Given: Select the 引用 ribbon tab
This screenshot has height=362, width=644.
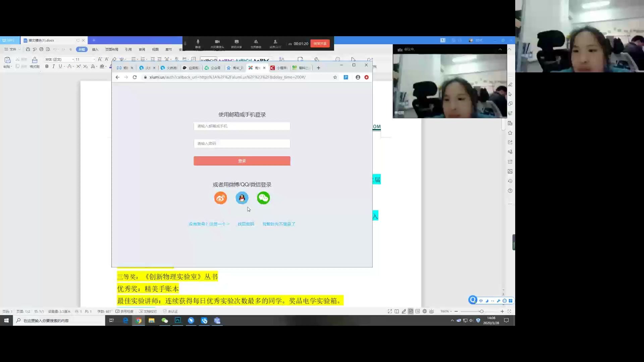Looking at the screenshot, I should point(128,49).
